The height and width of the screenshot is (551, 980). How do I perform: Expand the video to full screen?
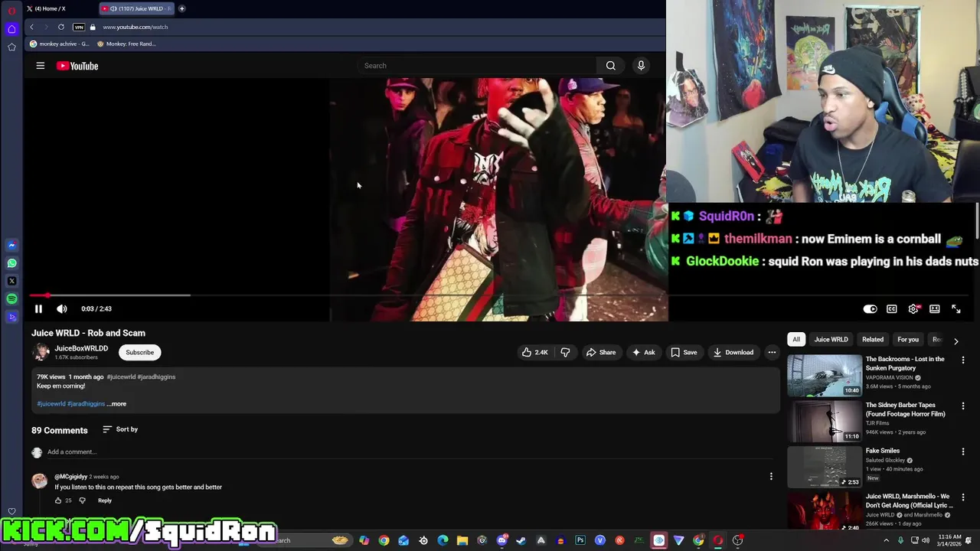956,309
